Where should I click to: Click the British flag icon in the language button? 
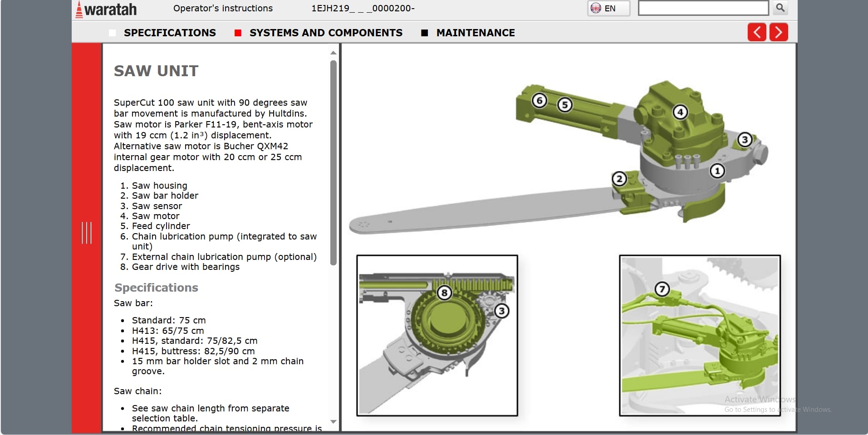pos(595,8)
